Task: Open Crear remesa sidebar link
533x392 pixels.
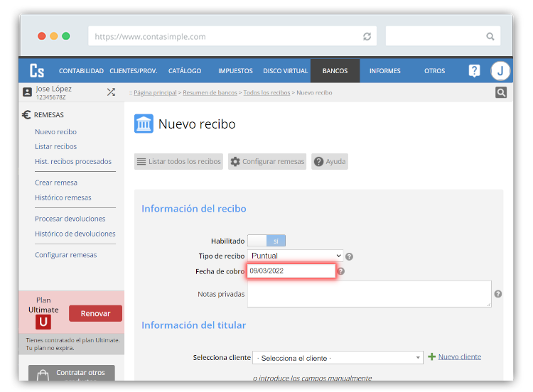Action: (x=56, y=183)
